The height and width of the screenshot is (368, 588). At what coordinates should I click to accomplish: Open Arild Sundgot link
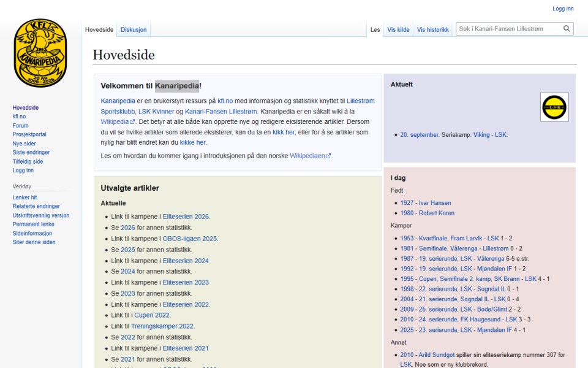point(437,355)
